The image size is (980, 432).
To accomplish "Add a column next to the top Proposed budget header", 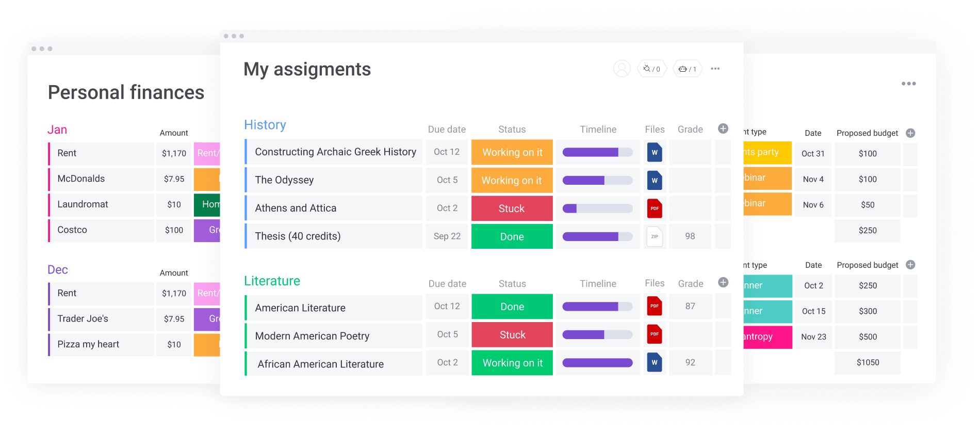I will coord(911,133).
